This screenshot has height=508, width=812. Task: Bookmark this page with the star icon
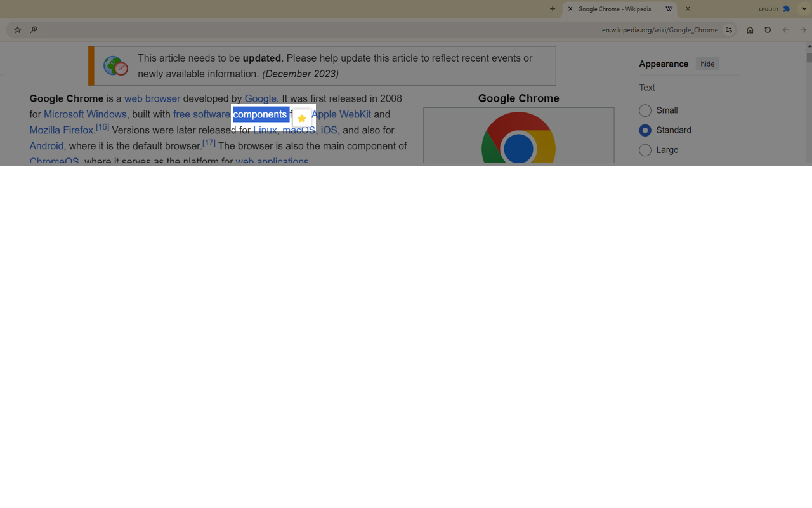click(x=18, y=30)
